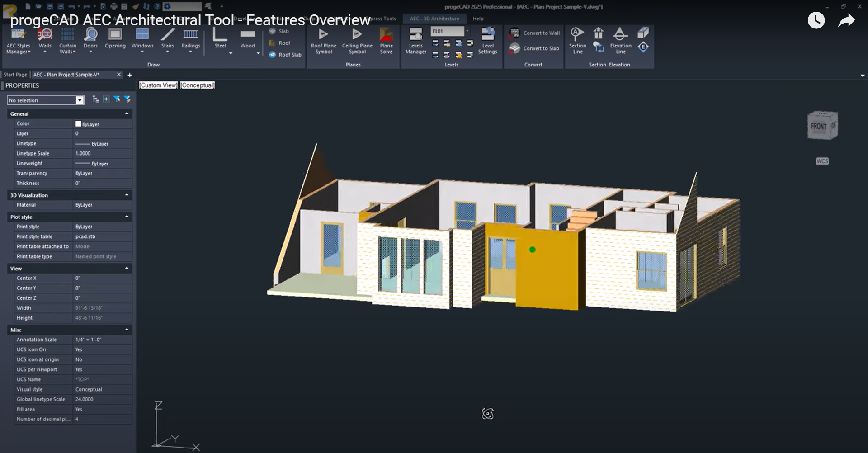Click the Conceptual visual style label

point(198,85)
